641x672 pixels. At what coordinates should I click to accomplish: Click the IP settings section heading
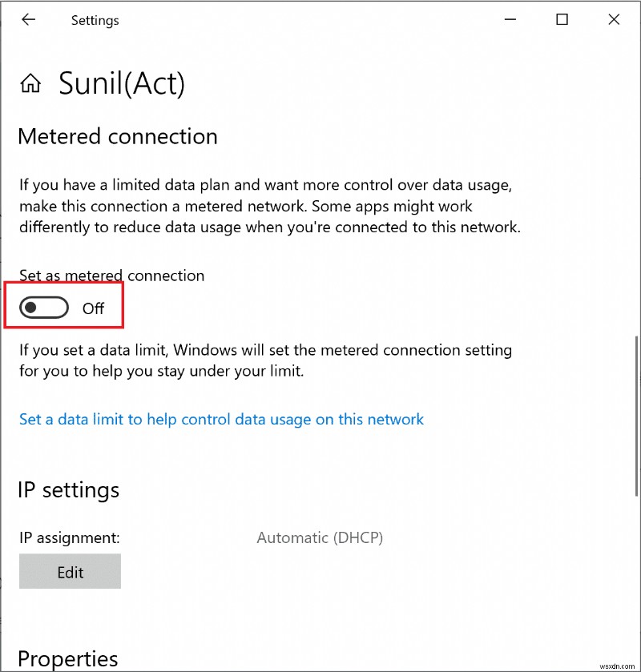pos(68,489)
